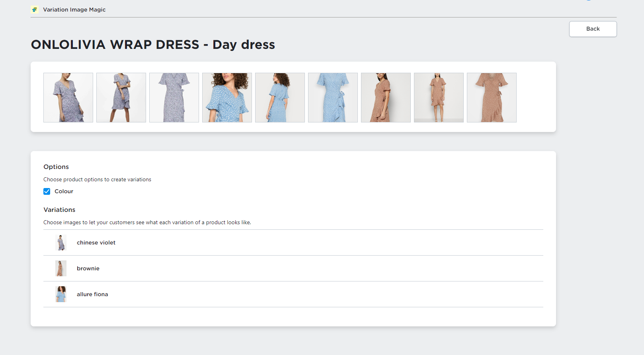Click the ONLOLIVIA WRAP DRESS heading
The height and width of the screenshot is (355, 644).
point(153,45)
